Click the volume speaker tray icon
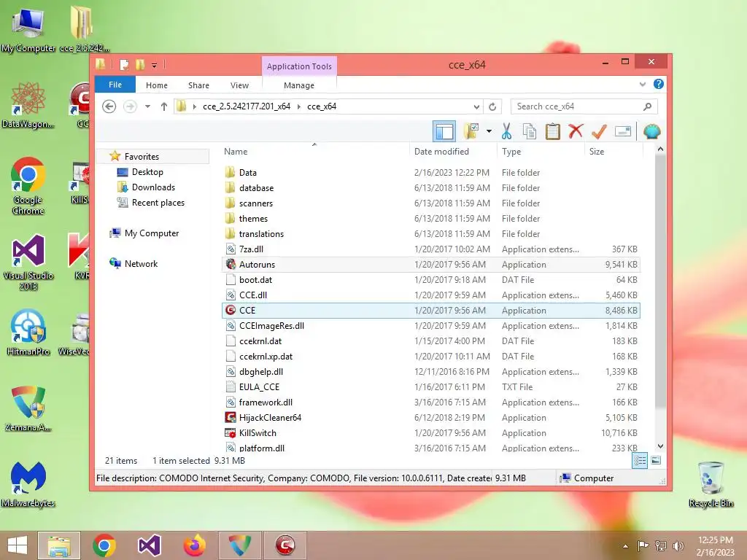Image resolution: width=747 pixels, height=560 pixels. click(x=678, y=546)
